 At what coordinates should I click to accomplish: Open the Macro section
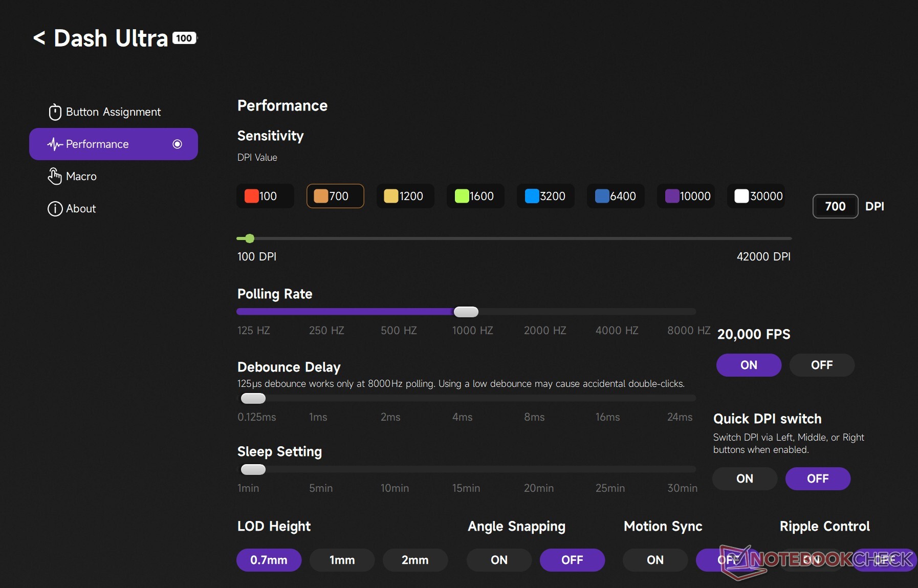[x=81, y=177]
